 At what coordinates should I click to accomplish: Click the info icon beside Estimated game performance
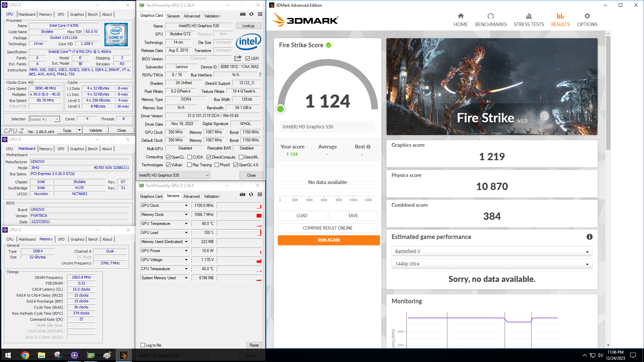click(x=589, y=237)
